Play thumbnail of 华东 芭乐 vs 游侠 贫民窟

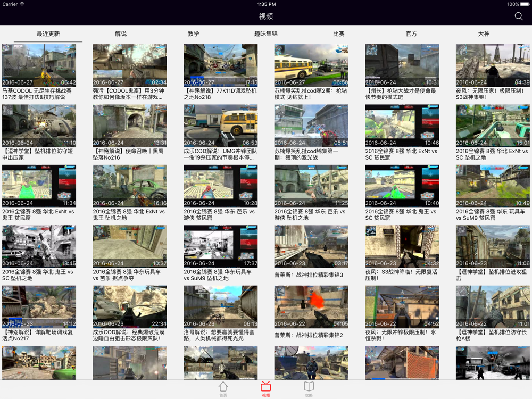coord(221,186)
